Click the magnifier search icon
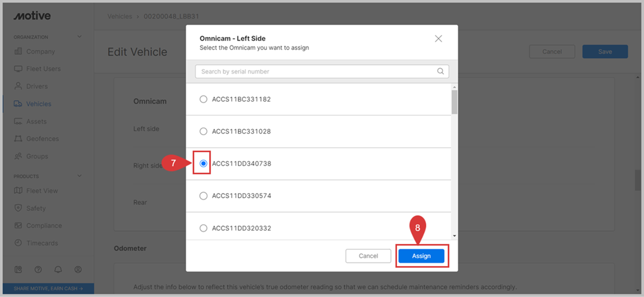 (440, 71)
